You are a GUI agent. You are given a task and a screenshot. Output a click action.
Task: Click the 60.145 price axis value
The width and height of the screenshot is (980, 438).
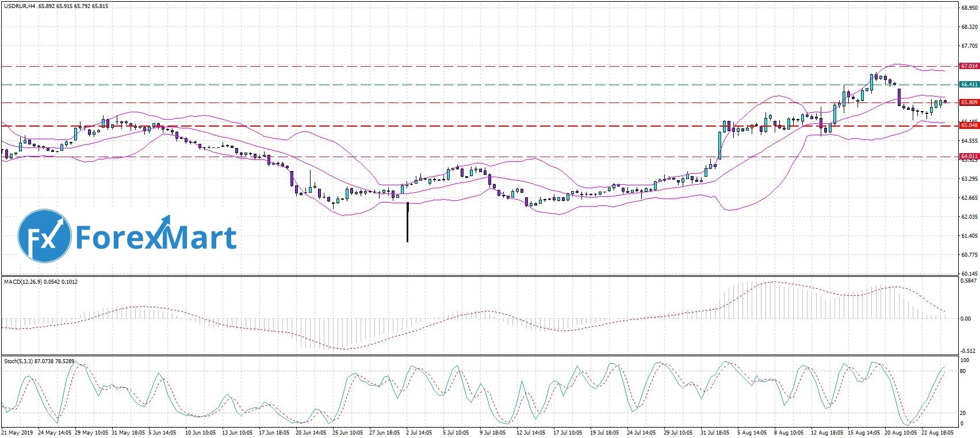point(968,274)
